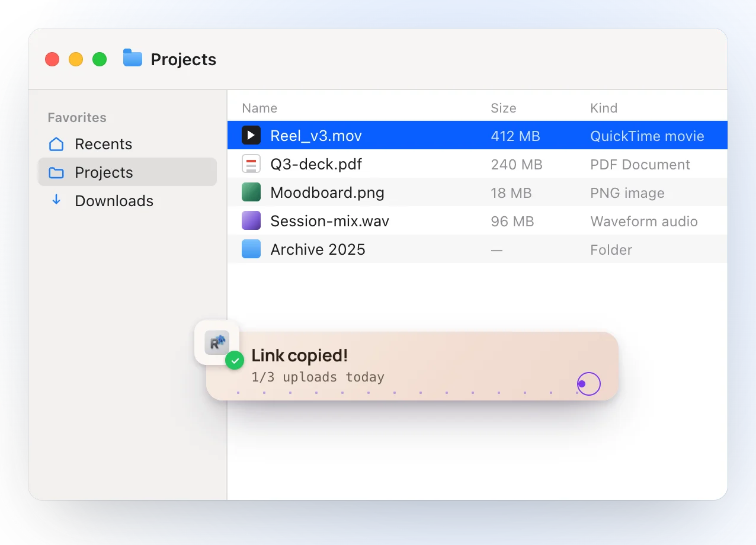Image resolution: width=756 pixels, height=545 pixels.
Task: Click the Projects folder icon in sidebar
Action: coord(56,172)
